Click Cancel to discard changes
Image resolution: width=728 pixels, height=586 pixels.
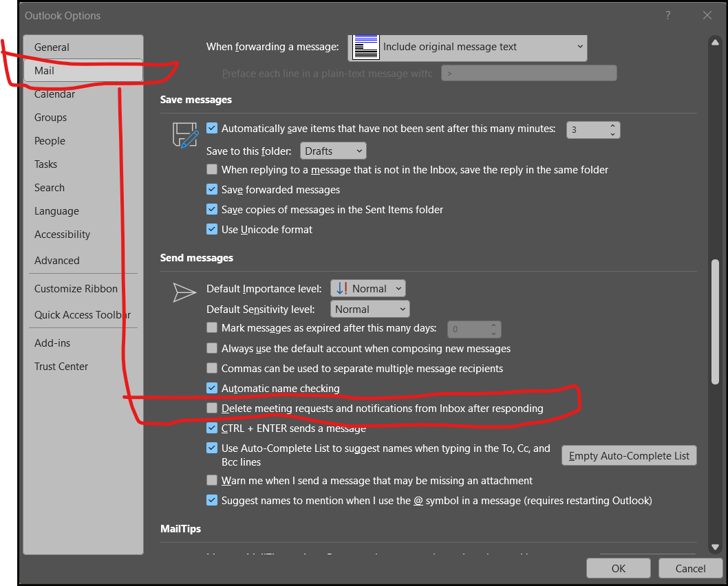[x=690, y=568]
